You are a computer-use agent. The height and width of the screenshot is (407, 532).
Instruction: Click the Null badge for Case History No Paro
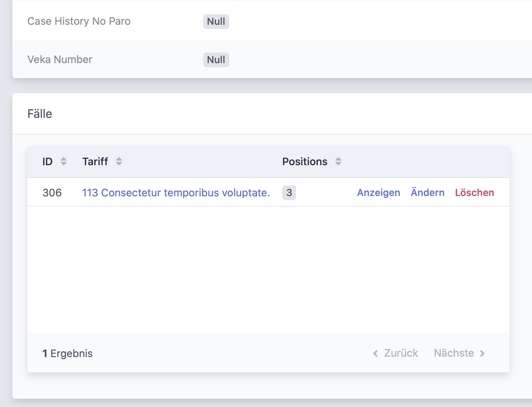tap(216, 21)
